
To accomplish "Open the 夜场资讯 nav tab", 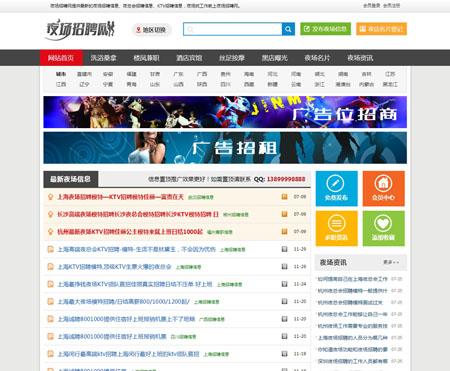I will coord(360,58).
